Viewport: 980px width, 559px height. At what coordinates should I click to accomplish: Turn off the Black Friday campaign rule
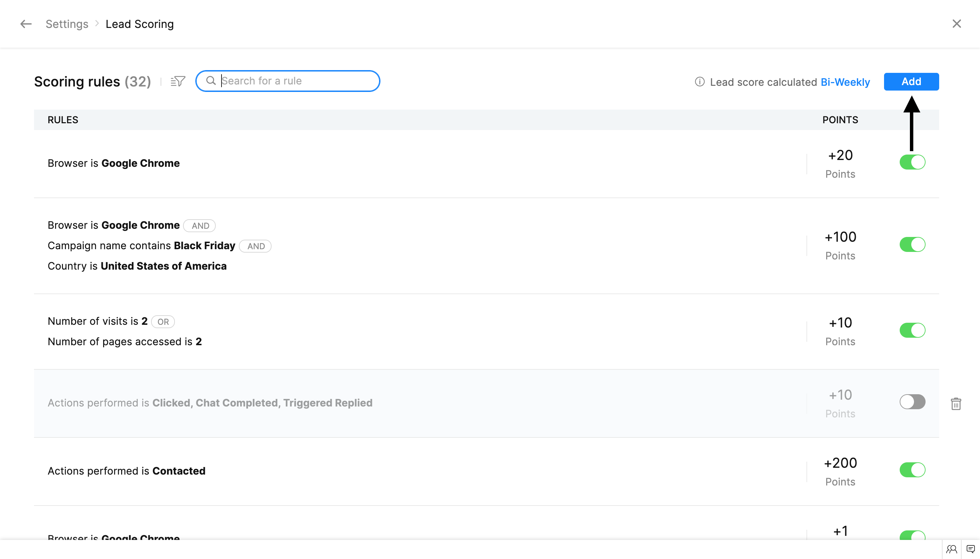coord(912,244)
